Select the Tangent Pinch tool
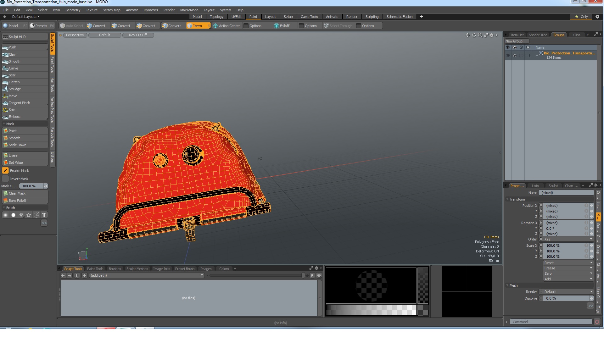This screenshot has height=364, width=604. pyautogui.click(x=25, y=103)
